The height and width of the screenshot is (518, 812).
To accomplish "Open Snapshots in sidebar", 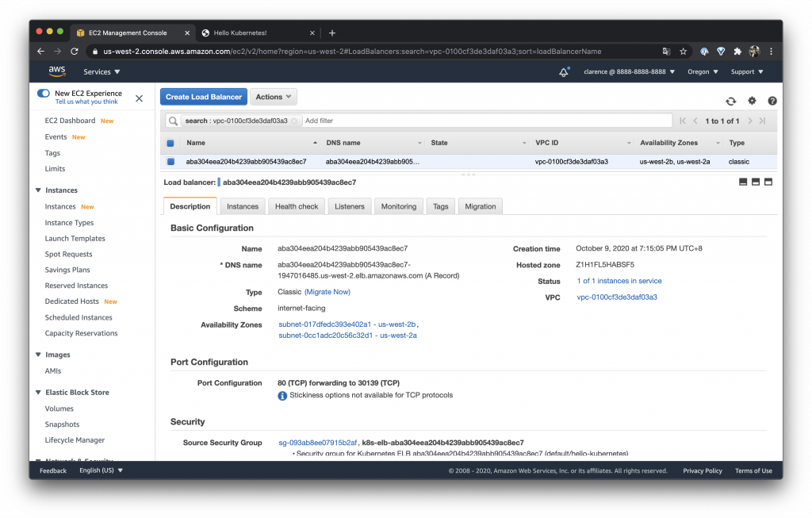I will coord(62,424).
